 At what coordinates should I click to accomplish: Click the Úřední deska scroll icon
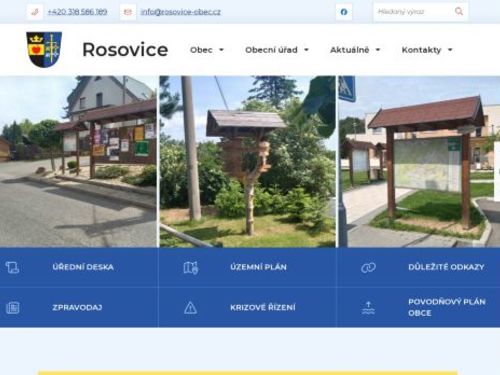12,267
